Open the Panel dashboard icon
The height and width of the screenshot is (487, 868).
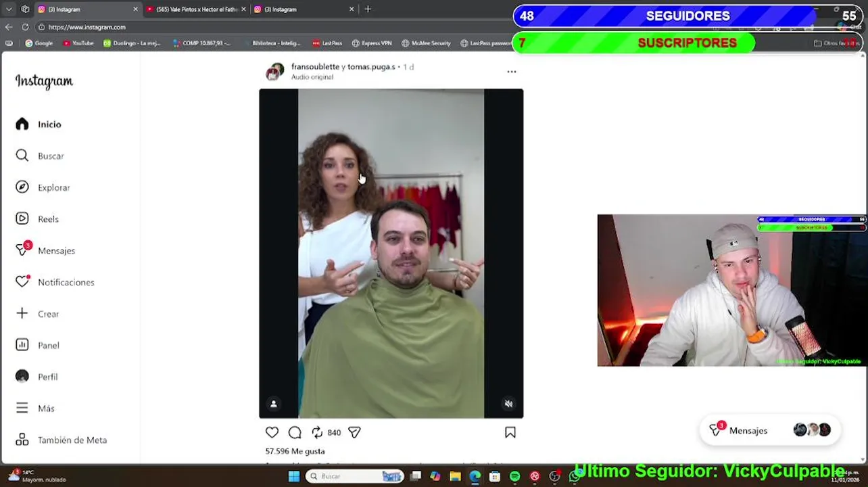click(22, 345)
